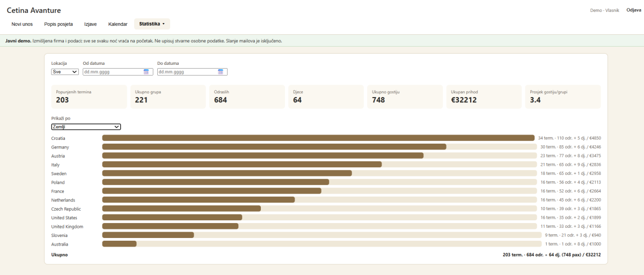This screenshot has height=275, width=644.
Task: Click the Ukupno gostiju 748 card
Action: pyautogui.click(x=405, y=96)
